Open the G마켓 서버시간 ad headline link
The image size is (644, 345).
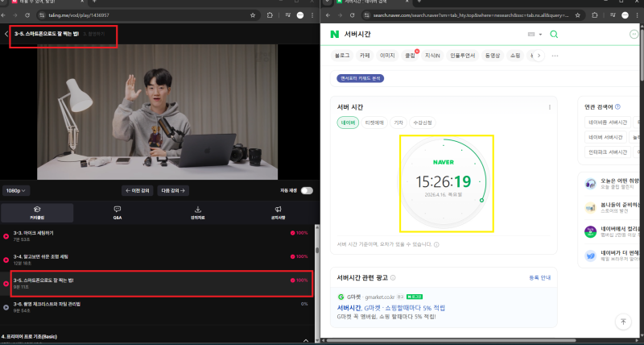pyautogui.click(x=391, y=308)
